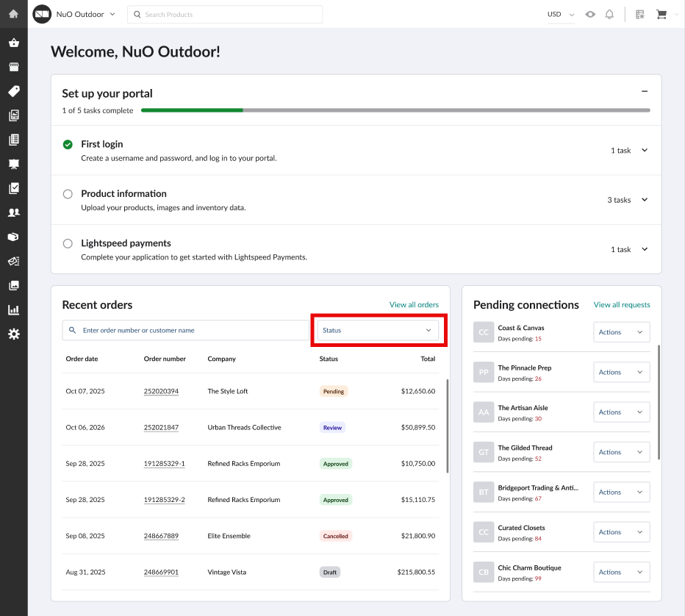
Task: Open the home icon in the sidebar
Action: (x=13, y=14)
